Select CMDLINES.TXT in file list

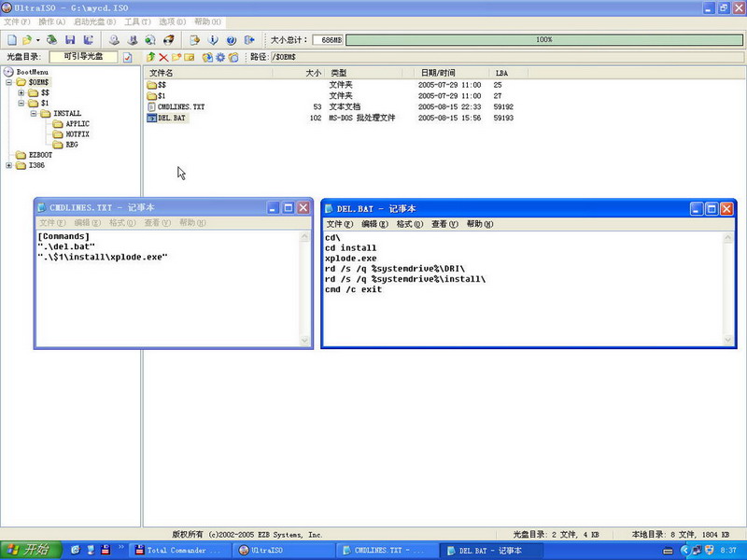pyautogui.click(x=180, y=106)
